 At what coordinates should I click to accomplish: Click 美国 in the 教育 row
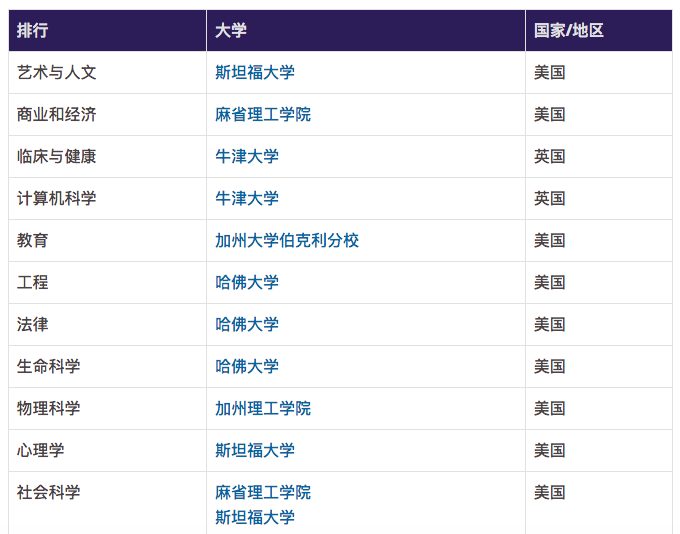(549, 240)
